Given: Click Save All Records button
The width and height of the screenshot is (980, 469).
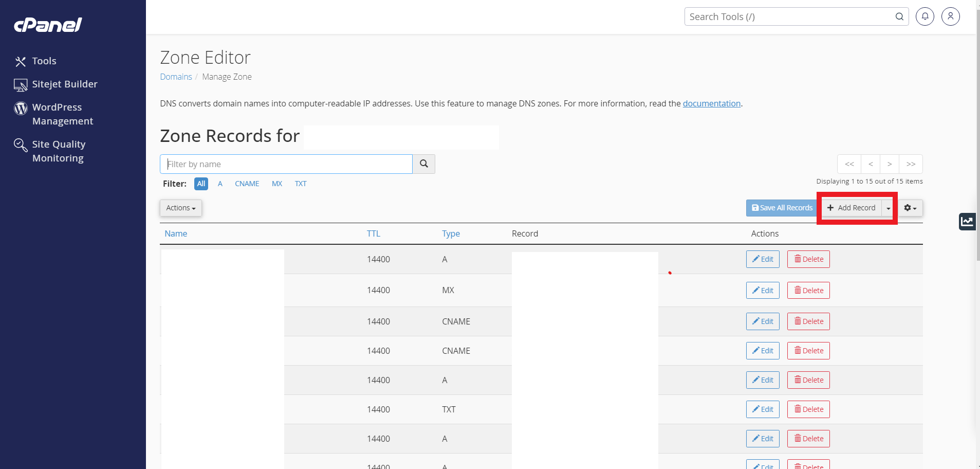Looking at the screenshot, I should 782,208.
